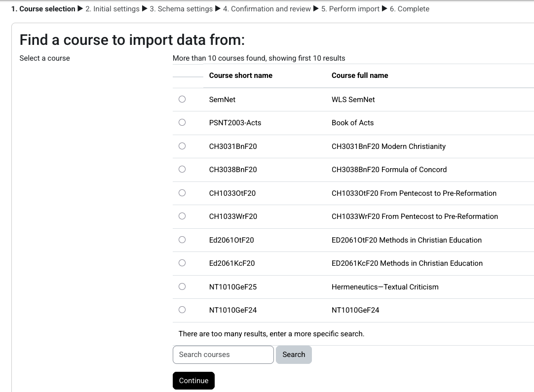
Task: Click the 'Course full name' column header
Action: pos(360,75)
